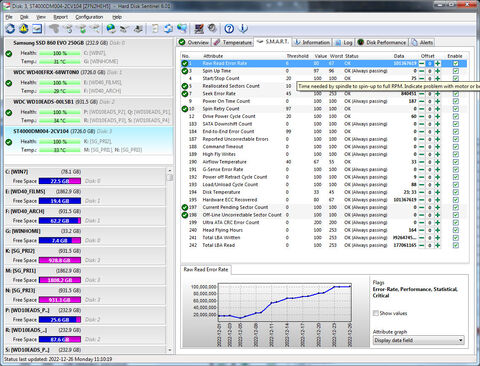This screenshot has height=366, width=480.
Task: Click the green minus on Total LBA Read row
Action: tap(422, 245)
